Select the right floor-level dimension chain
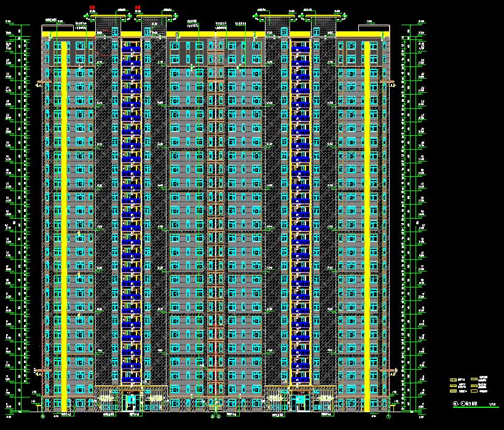504x430 pixels. (x=412, y=215)
